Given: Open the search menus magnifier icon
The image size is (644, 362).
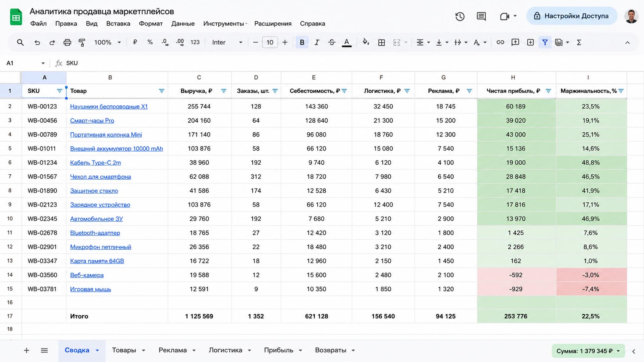Looking at the screenshot, I should pyautogui.click(x=20, y=42).
